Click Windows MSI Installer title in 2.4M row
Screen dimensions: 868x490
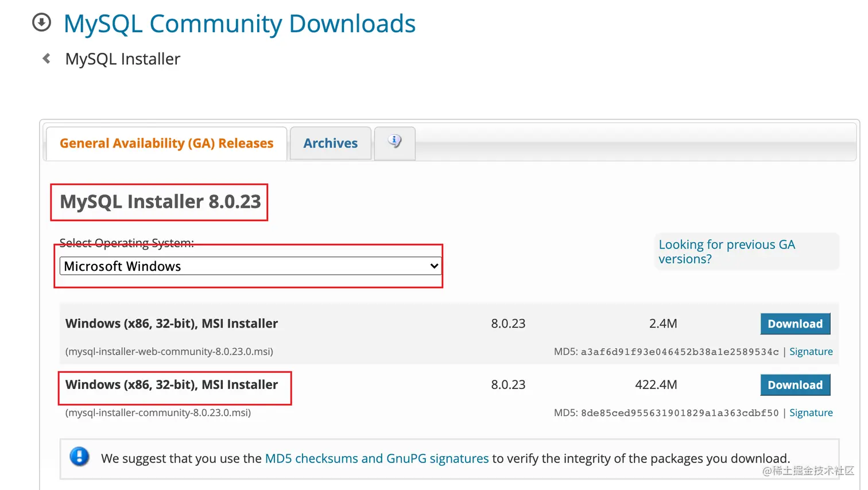coord(172,324)
